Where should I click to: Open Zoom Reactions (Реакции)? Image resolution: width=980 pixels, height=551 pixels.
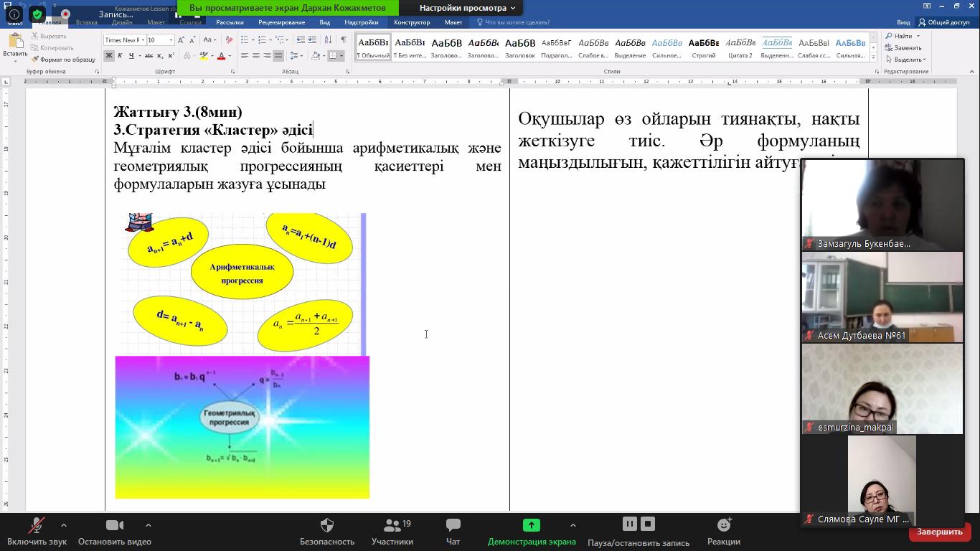(723, 532)
